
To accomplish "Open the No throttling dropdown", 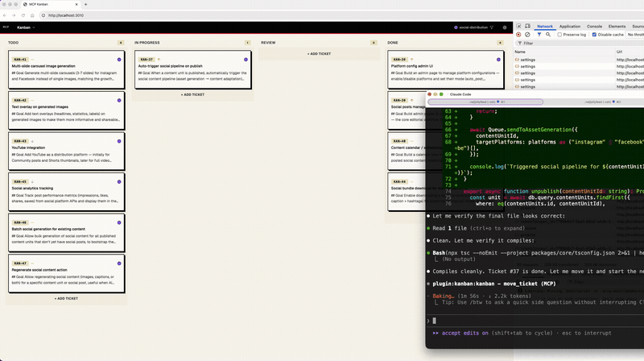I will pos(635,35).
